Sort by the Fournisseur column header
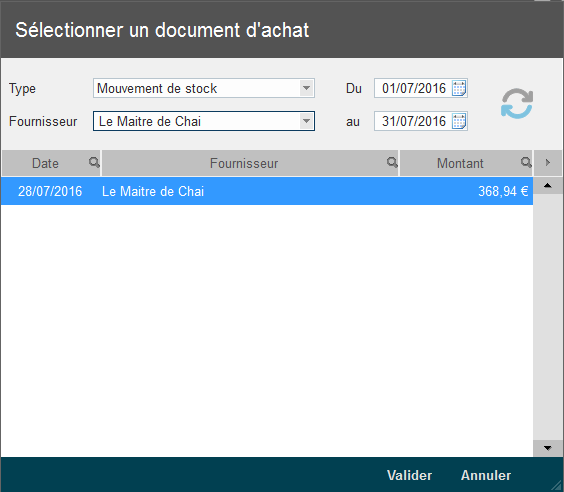564x492 pixels. (x=244, y=163)
